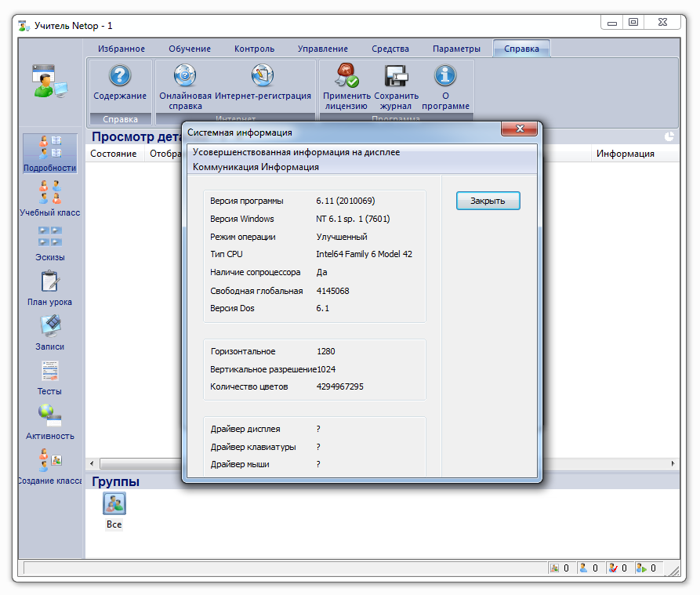700x595 pixels.
Task: Click Версия Windows value NT 6.1
Action: coord(353,219)
